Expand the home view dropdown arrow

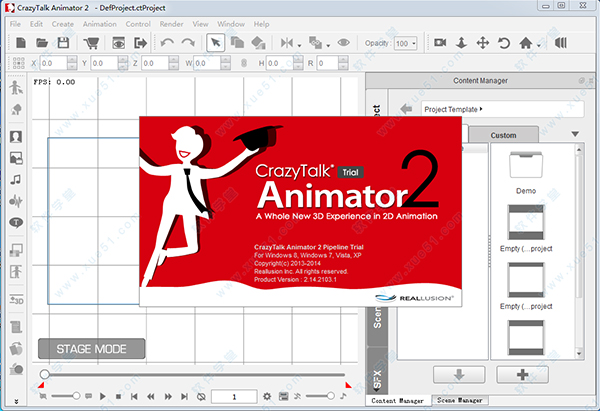click(539, 46)
